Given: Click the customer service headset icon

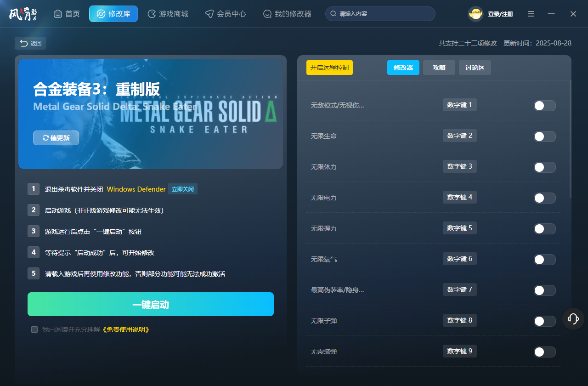Looking at the screenshot, I should coord(573,318).
